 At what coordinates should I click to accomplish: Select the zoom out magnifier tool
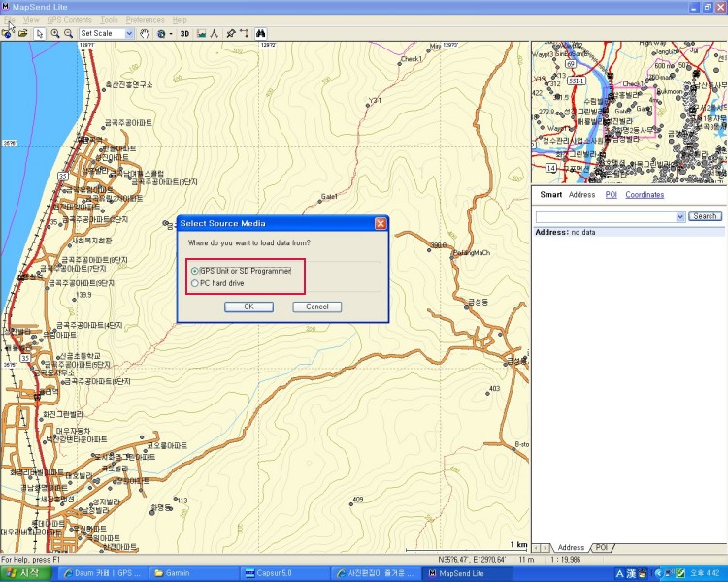pos(69,33)
